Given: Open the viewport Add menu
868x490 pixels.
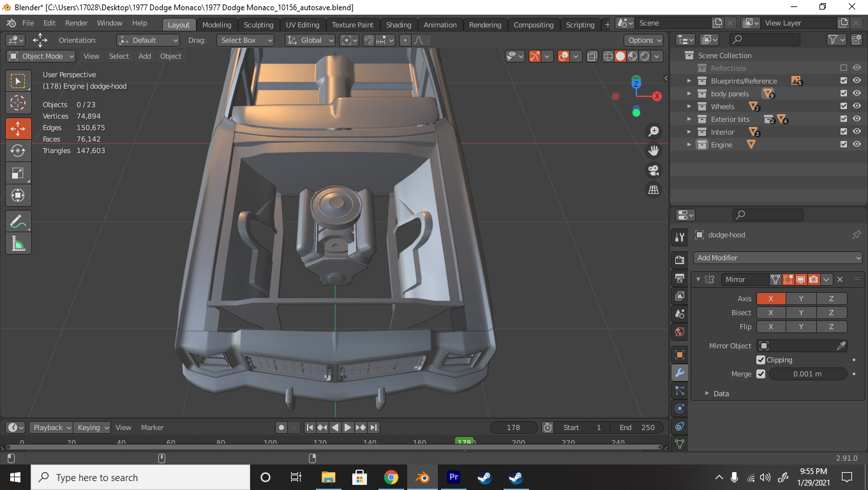Looking at the screenshot, I should click(145, 56).
